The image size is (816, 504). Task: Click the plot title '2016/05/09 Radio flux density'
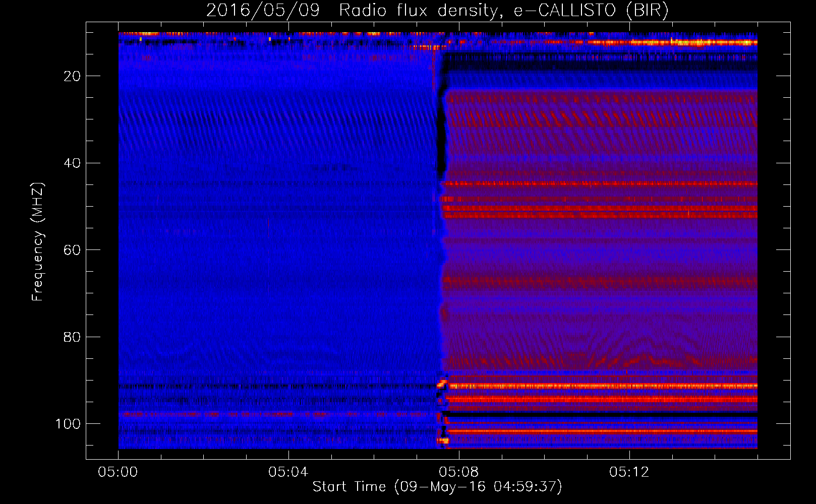438,11
